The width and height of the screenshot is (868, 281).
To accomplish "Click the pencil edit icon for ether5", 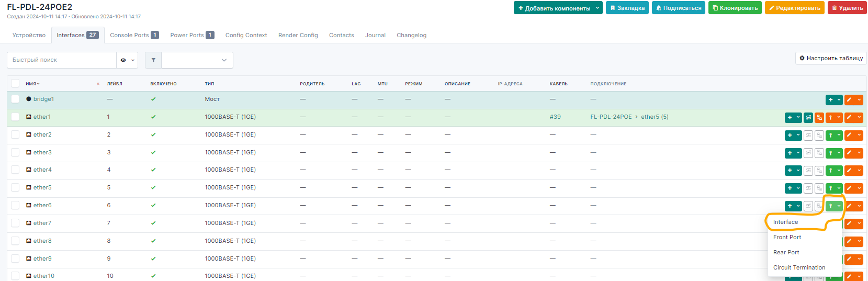I will tap(849, 188).
